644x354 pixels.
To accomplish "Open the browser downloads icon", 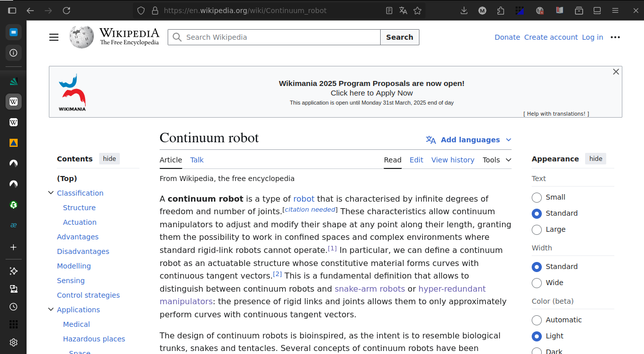I will (x=464, y=11).
